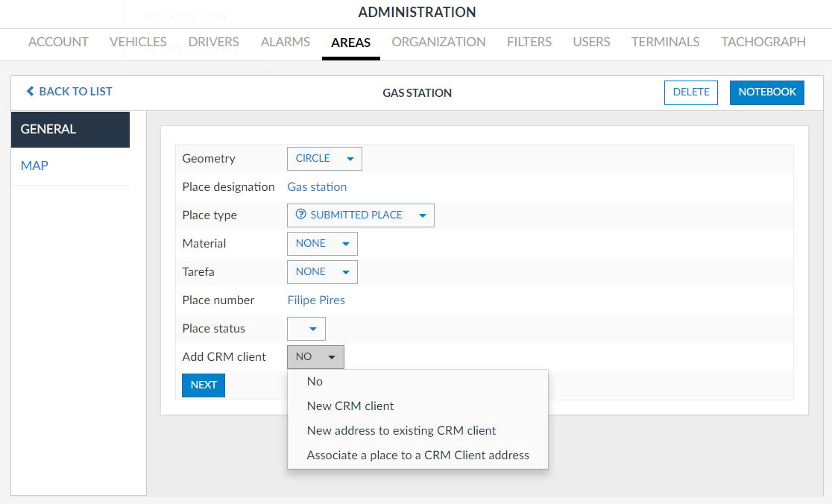Edit the Place designation 'Gas station' field
The width and height of the screenshot is (832, 504).
317,187
